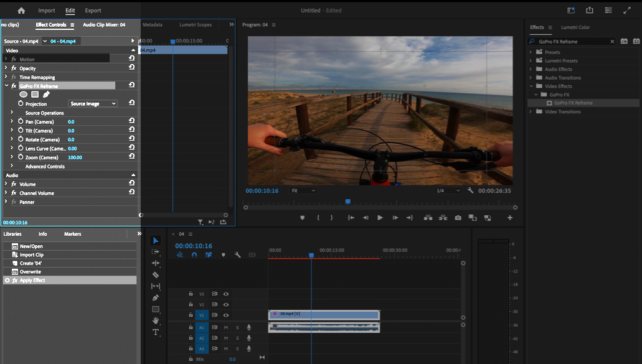Reset the Opacity effect parameter

pos(131,68)
